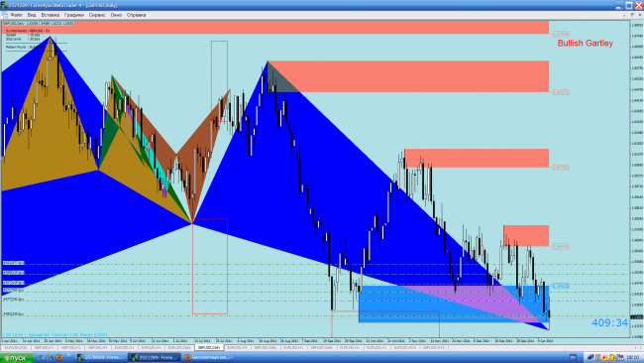Click the show desktop quick launch icon
The width and height of the screenshot is (644, 363).
(42, 358)
